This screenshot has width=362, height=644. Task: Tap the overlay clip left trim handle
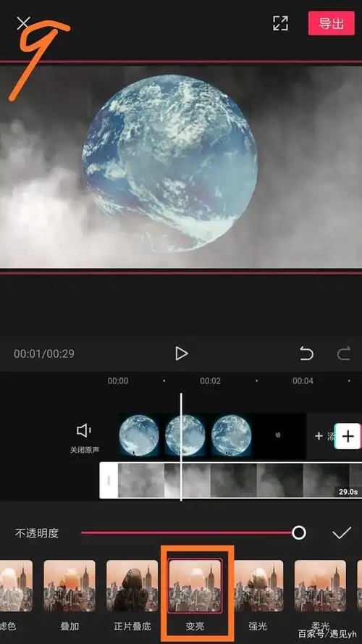pos(109,480)
